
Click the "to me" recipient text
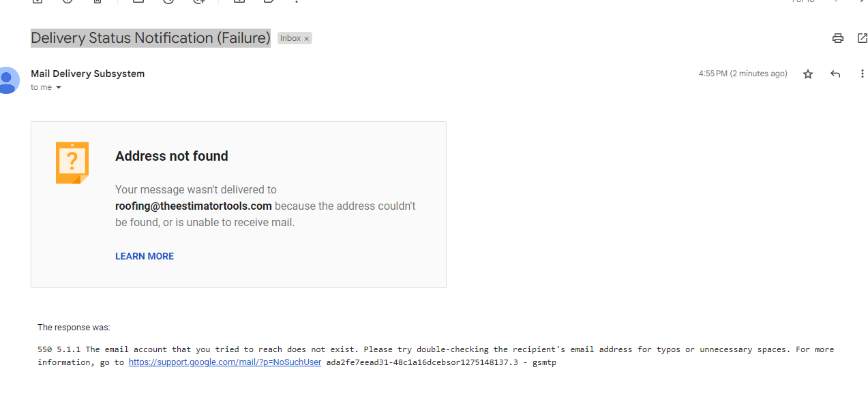click(41, 87)
